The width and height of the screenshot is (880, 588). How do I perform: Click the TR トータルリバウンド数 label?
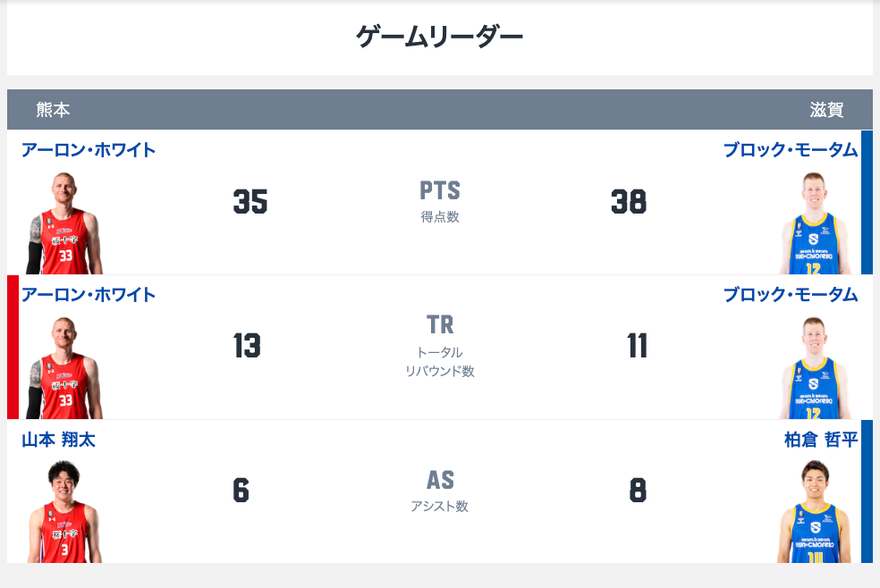tap(440, 346)
